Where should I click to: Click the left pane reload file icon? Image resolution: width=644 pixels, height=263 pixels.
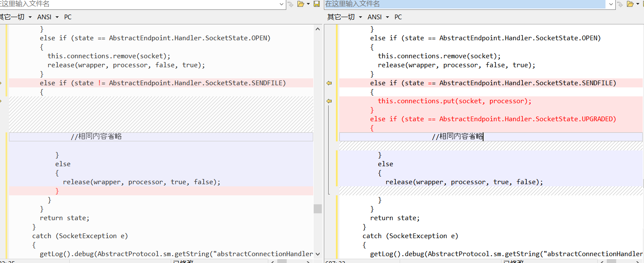[291, 4]
